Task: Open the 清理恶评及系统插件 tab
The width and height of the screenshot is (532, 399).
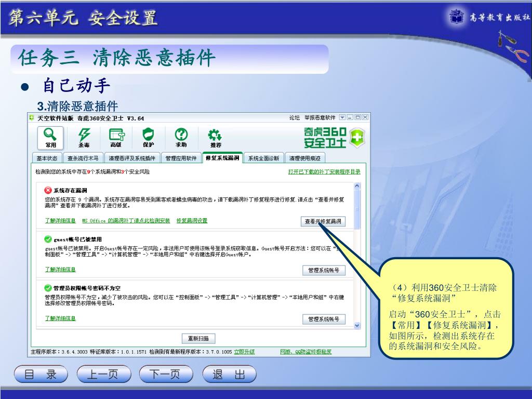Action: (x=132, y=158)
